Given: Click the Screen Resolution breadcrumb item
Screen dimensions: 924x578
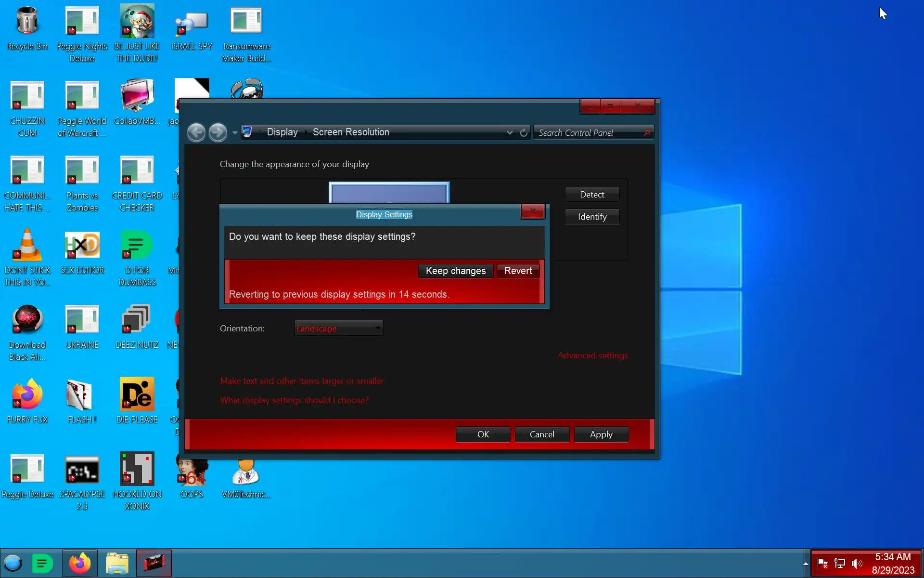Looking at the screenshot, I should [x=351, y=132].
